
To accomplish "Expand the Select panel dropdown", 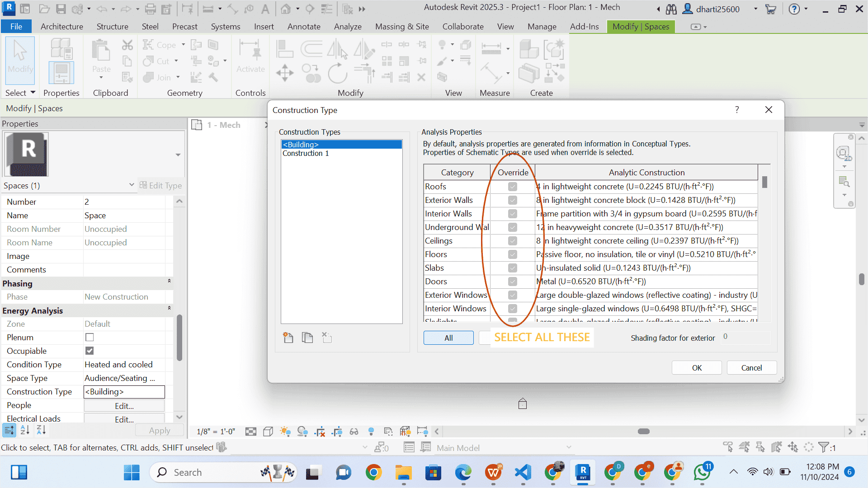I will 33,93.
